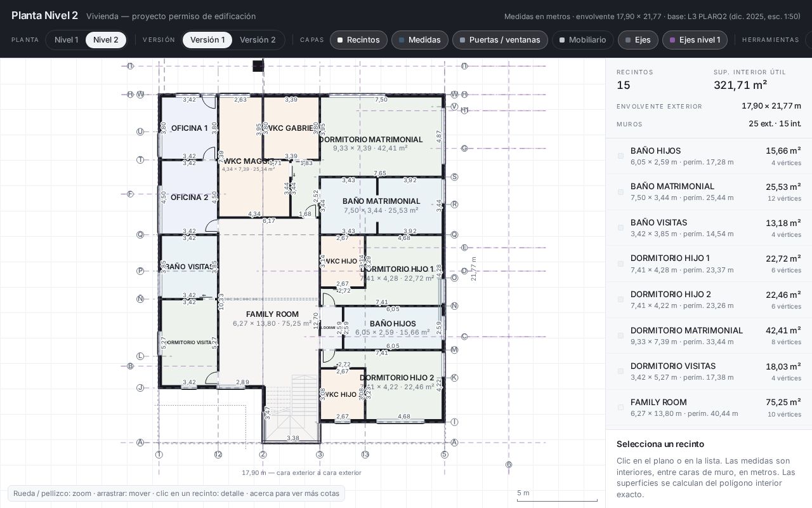Select the Nivel 2 floor tab
812x508 pixels.
pyautogui.click(x=106, y=40)
